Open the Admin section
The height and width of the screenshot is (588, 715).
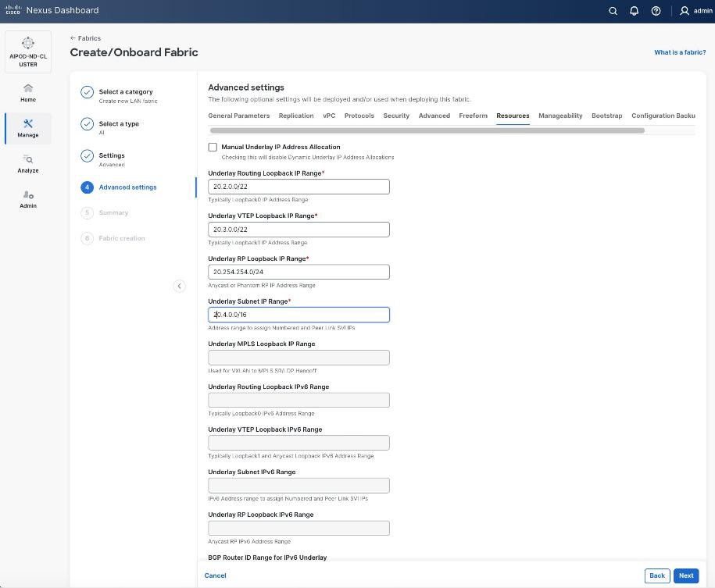point(27,201)
